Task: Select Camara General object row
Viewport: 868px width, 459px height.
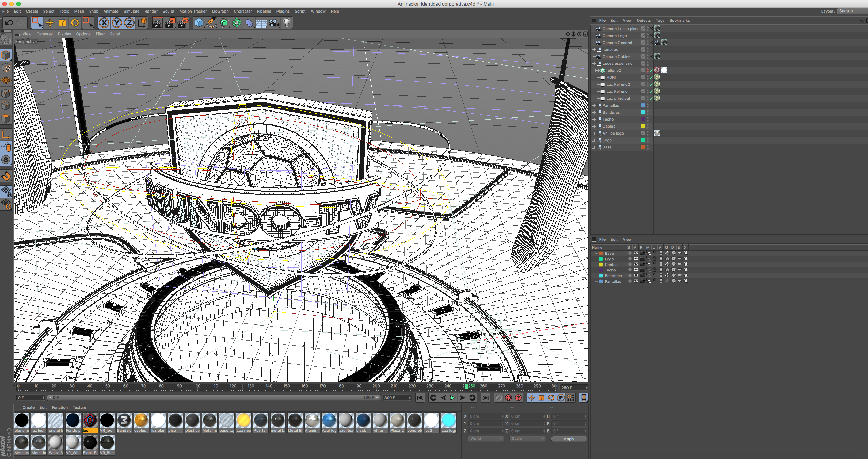Action: 617,43
